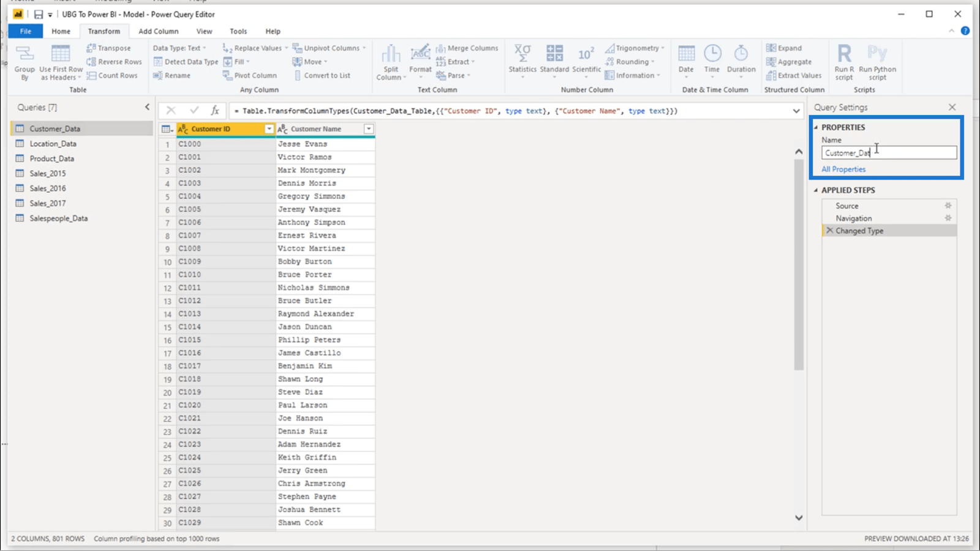The height and width of the screenshot is (551, 980).
Task: Cancel the formula bar edit
Action: (171, 110)
